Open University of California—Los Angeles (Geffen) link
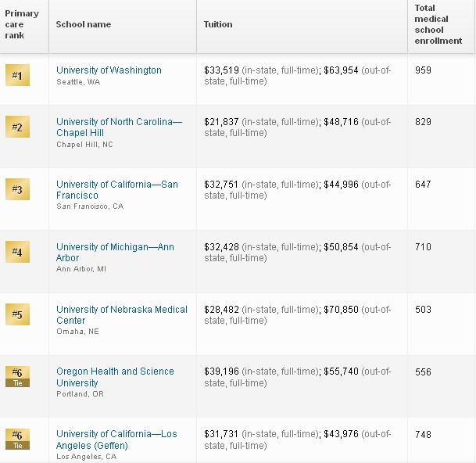The width and height of the screenshot is (476, 463). pos(116,440)
